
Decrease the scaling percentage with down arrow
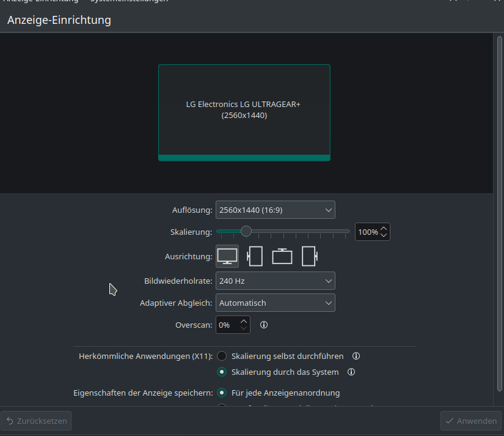(384, 235)
